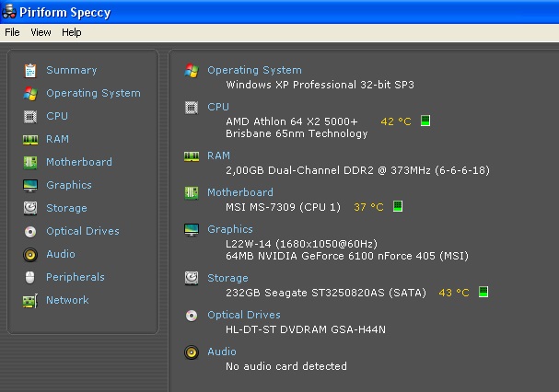Select Operating System in the sidebar
This screenshot has height=392, width=559.
click(x=93, y=93)
